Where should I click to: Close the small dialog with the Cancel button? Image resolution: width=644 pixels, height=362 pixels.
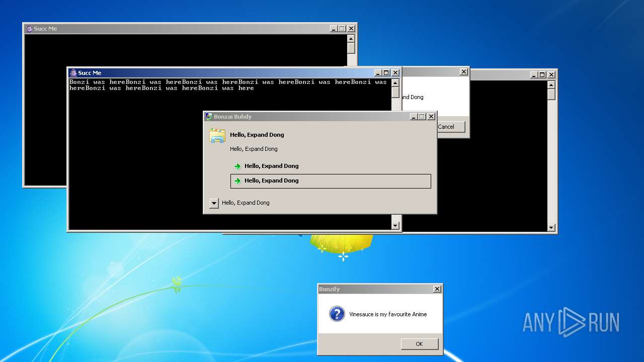tap(464, 72)
